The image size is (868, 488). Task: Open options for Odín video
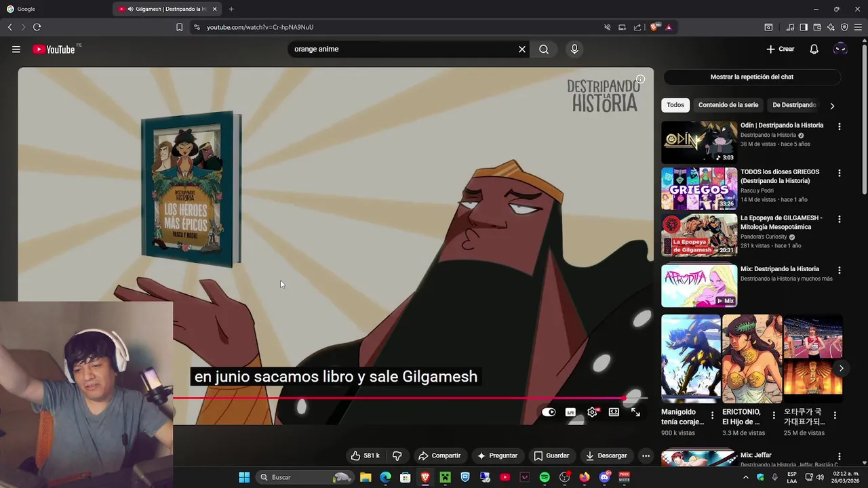(x=840, y=127)
